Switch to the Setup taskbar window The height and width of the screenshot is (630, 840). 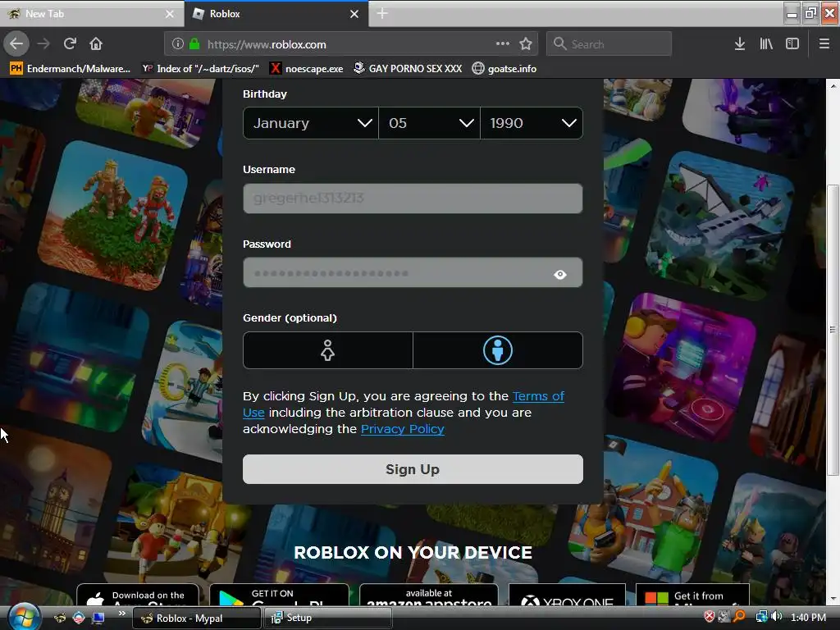point(328,619)
